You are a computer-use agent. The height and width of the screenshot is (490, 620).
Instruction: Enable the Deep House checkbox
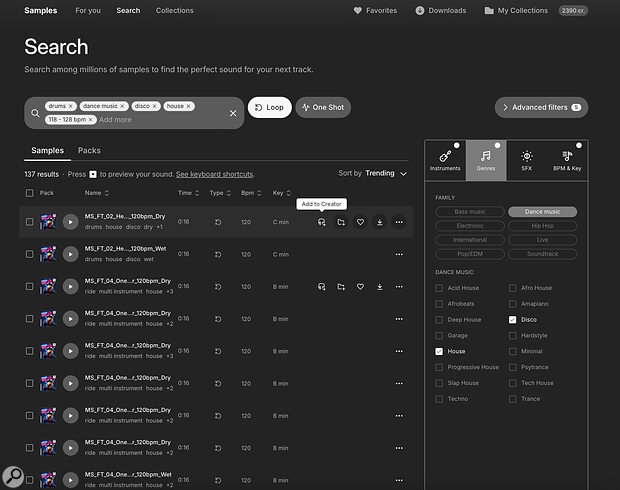point(439,320)
